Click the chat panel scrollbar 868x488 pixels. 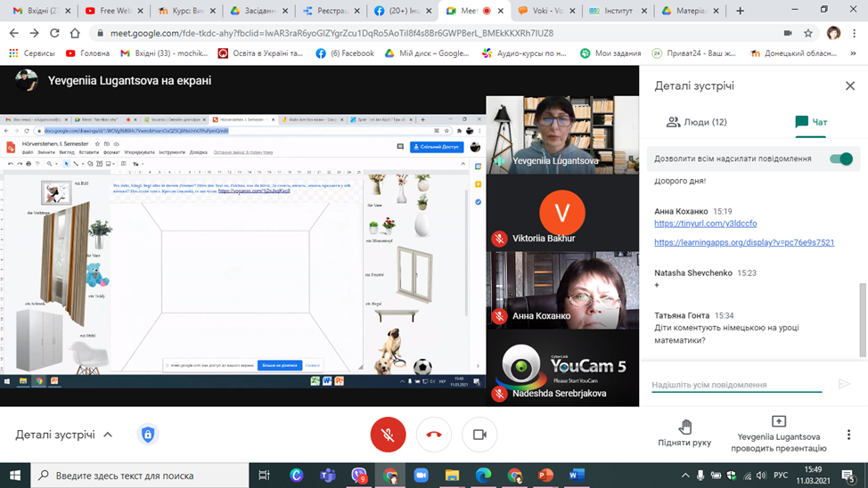pyautogui.click(x=863, y=320)
